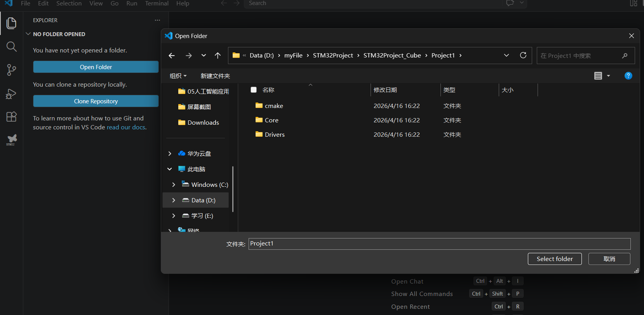
Task: Open the address bar history dropdown
Action: (506, 55)
